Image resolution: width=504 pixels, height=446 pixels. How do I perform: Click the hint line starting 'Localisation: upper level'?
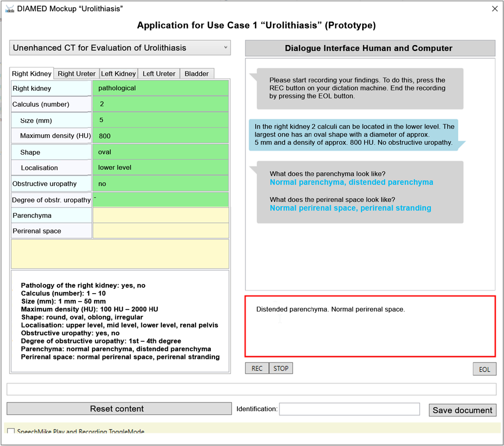pyautogui.click(x=120, y=325)
